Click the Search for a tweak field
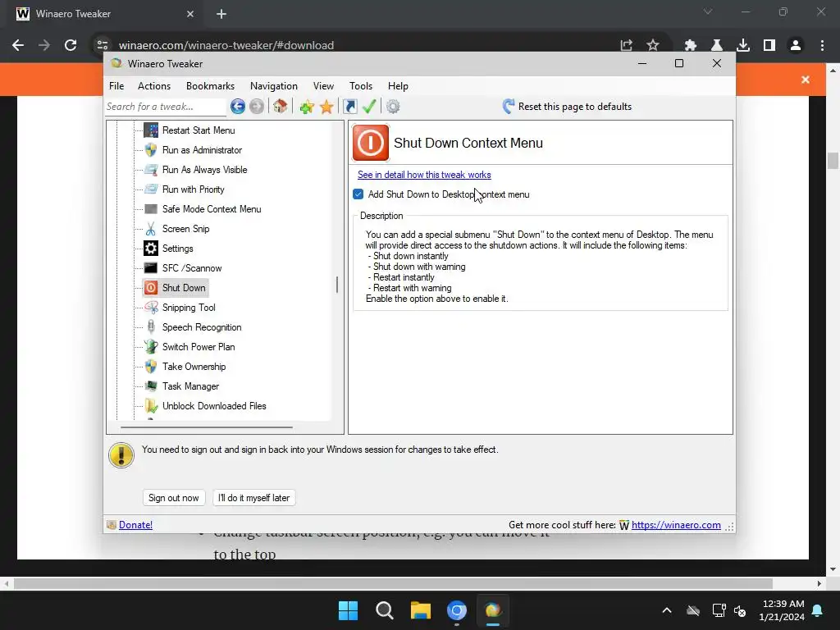This screenshot has height=630, width=840. click(x=166, y=107)
